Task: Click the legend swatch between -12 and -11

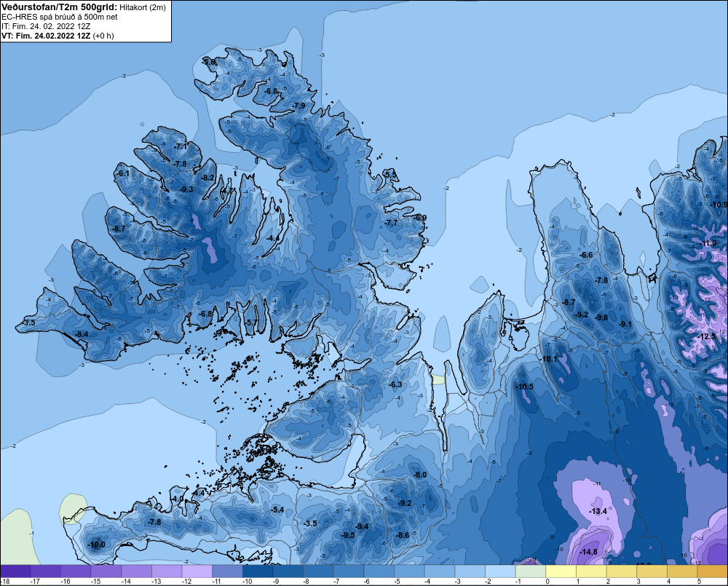Action: point(197,571)
